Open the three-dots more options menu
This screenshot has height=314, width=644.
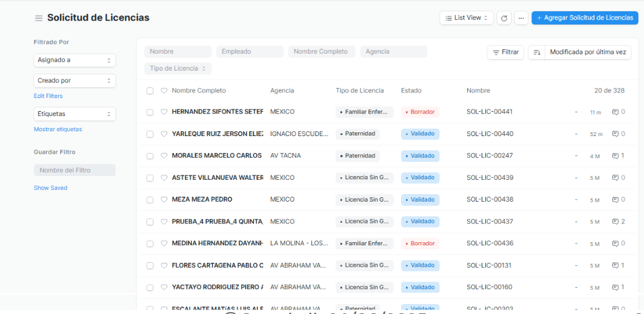coord(521,18)
